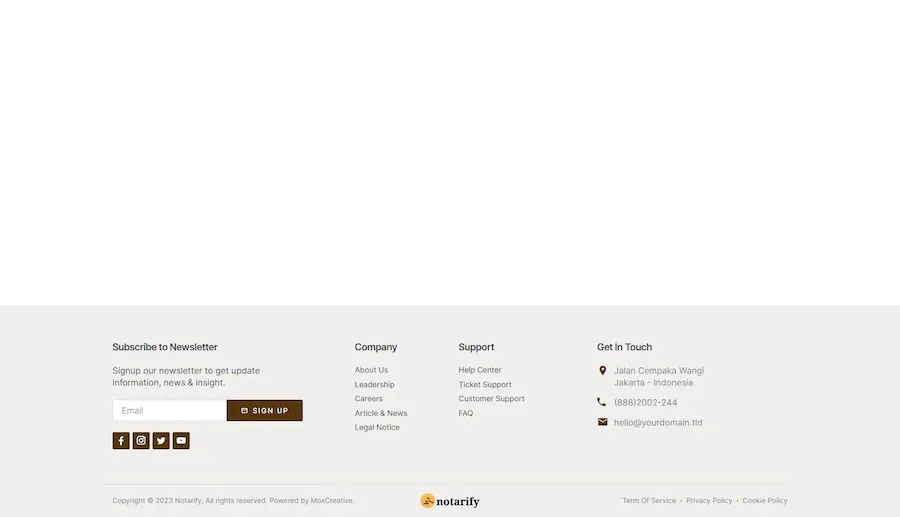Open the Privacy Policy link

click(x=709, y=500)
